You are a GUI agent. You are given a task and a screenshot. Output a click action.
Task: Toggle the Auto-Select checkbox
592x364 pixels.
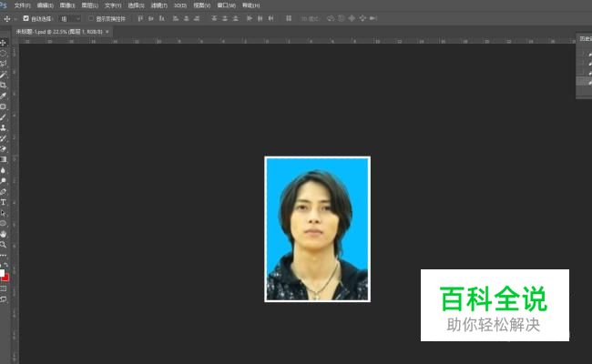tap(26, 18)
